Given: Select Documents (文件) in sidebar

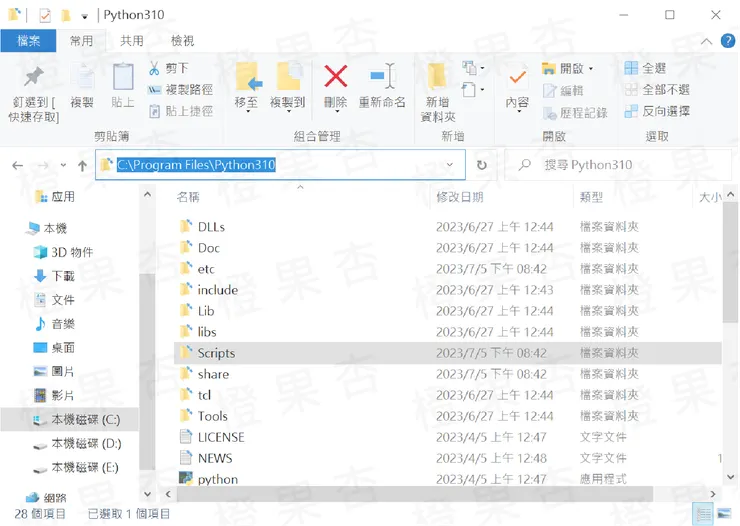Looking at the screenshot, I should click(54, 300).
